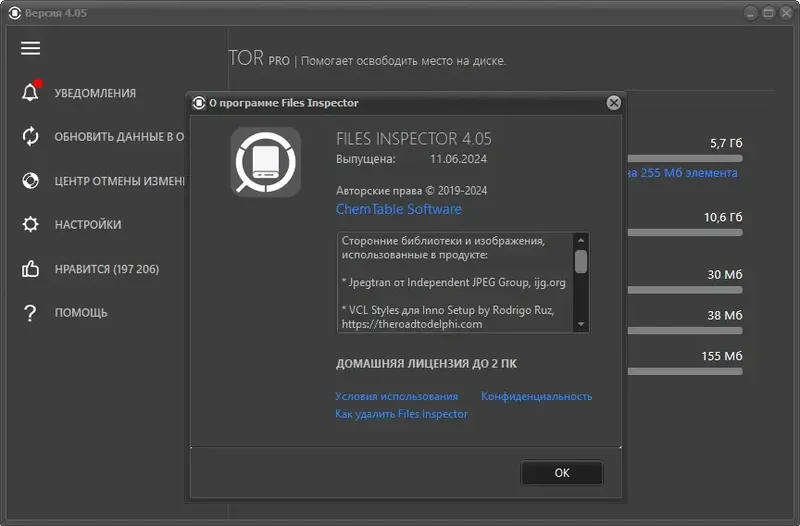The width and height of the screenshot is (800, 526).
Task: Click the settings gear icon
Action: (30, 225)
